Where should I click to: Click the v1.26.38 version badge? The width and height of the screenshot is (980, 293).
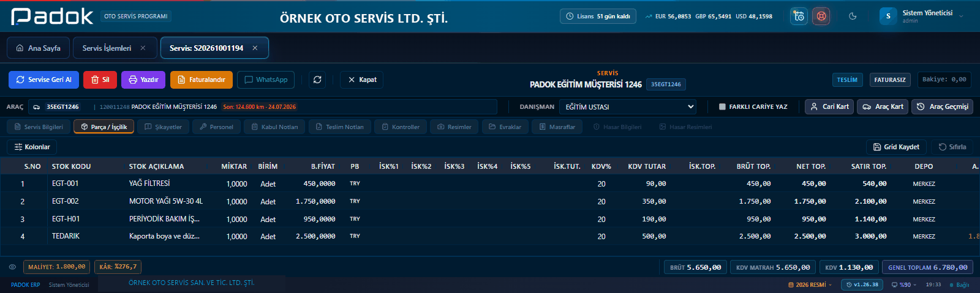pos(862,284)
